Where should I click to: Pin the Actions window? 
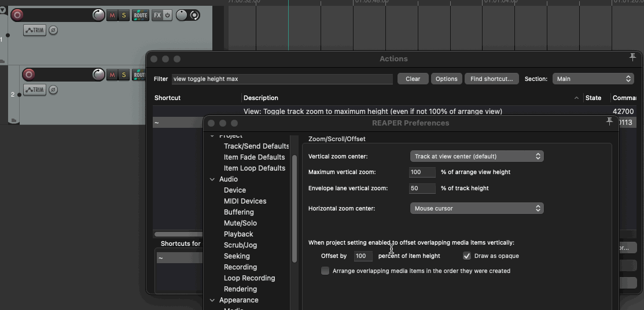pos(632,58)
